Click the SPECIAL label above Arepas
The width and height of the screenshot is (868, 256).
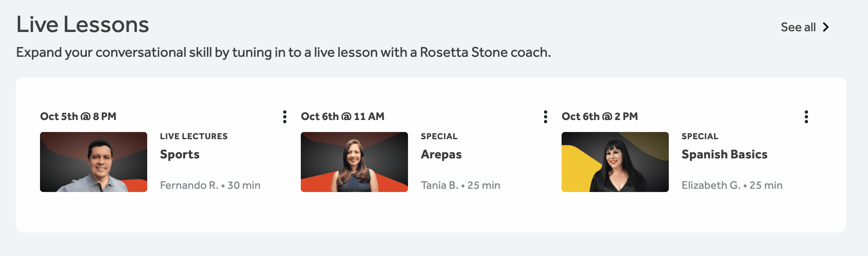coord(439,136)
